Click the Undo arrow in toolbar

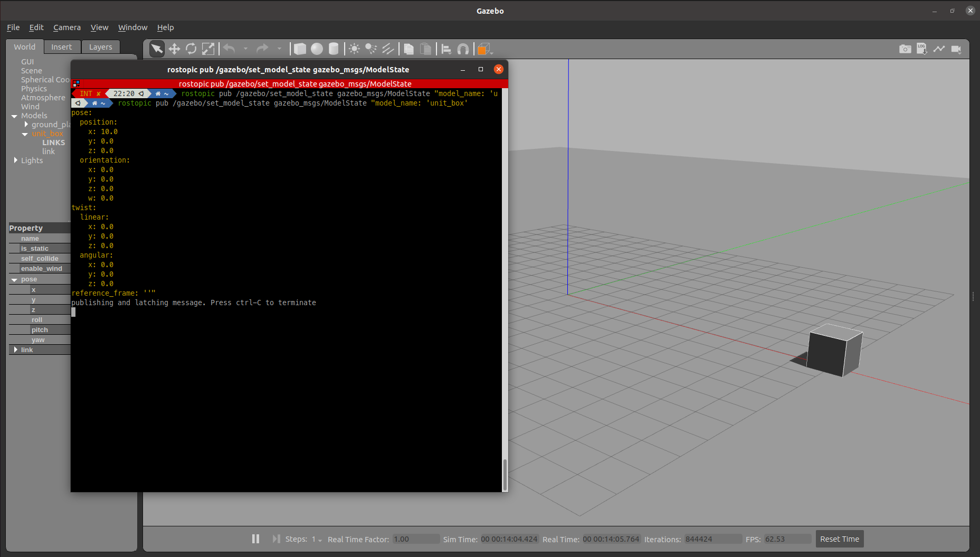(229, 49)
